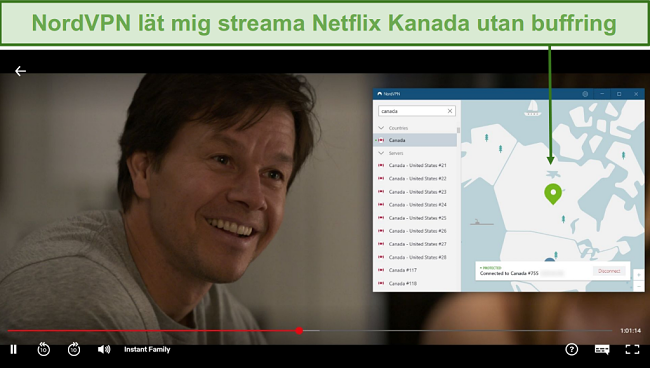
Task: Collapse the Servers section chevron
Action: click(x=381, y=153)
